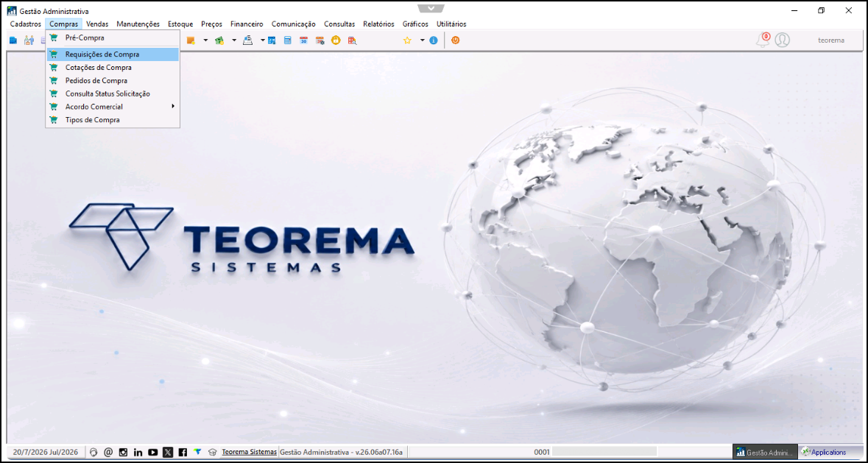The image size is (868, 463).
Task: Click the blue spreadsheet toolbar icon
Action: pyautogui.click(x=272, y=40)
